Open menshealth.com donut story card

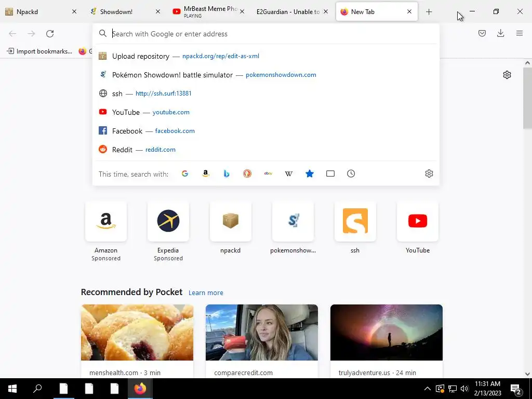(x=137, y=341)
